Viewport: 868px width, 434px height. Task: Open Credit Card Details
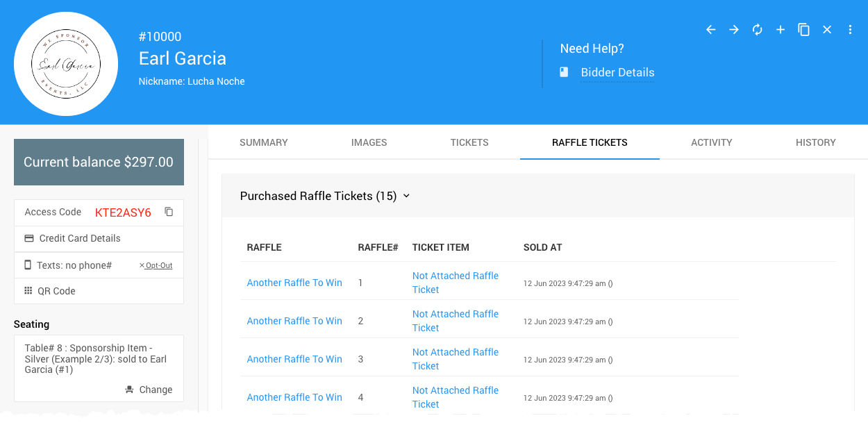[x=79, y=238]
